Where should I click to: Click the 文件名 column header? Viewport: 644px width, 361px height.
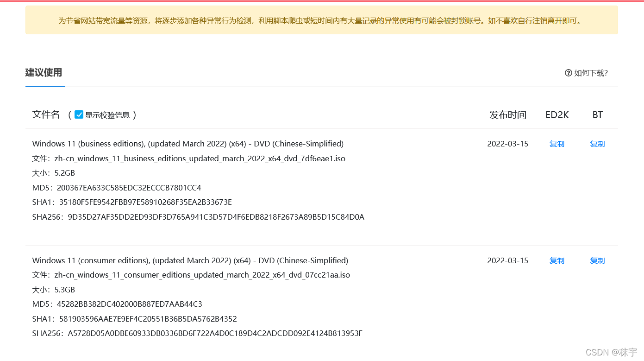(x=46, y=114)
